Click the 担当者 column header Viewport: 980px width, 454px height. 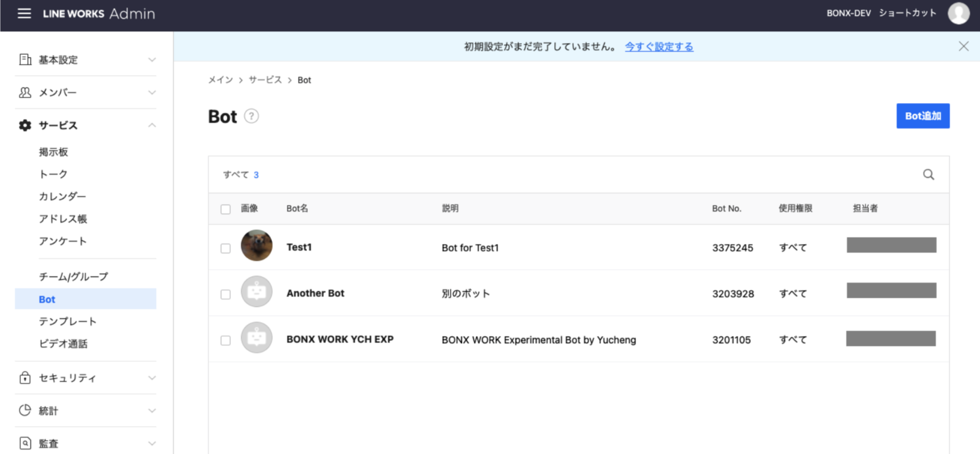866,208
